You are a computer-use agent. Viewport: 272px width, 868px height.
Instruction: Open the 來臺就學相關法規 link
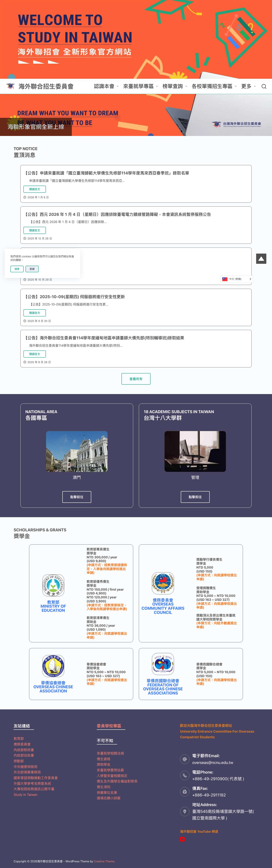110,753
